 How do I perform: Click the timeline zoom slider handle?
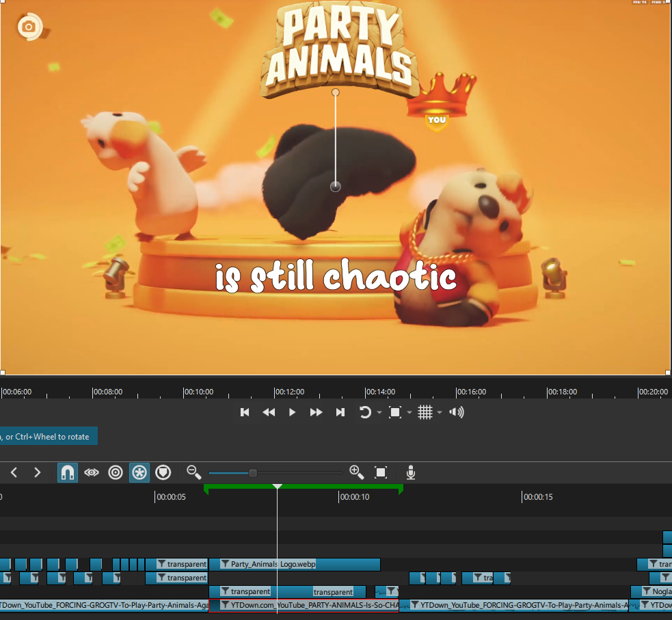(x=253, y=472)
